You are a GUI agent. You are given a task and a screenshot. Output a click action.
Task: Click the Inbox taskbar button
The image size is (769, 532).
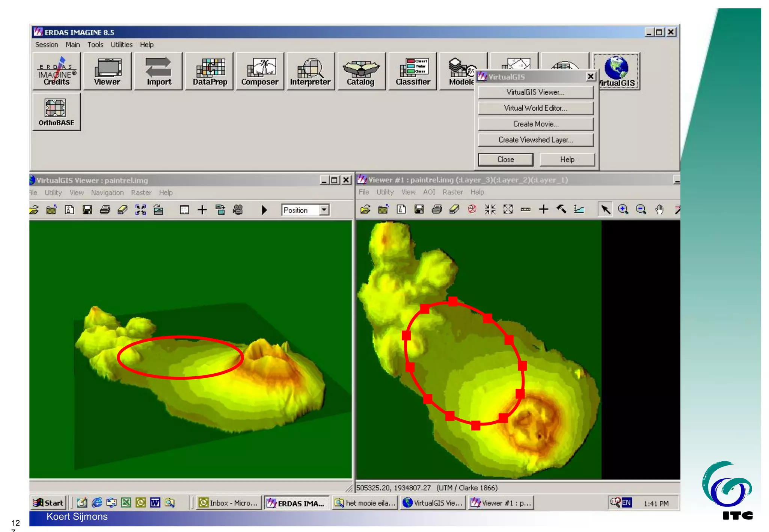click(x=228, y=503)
